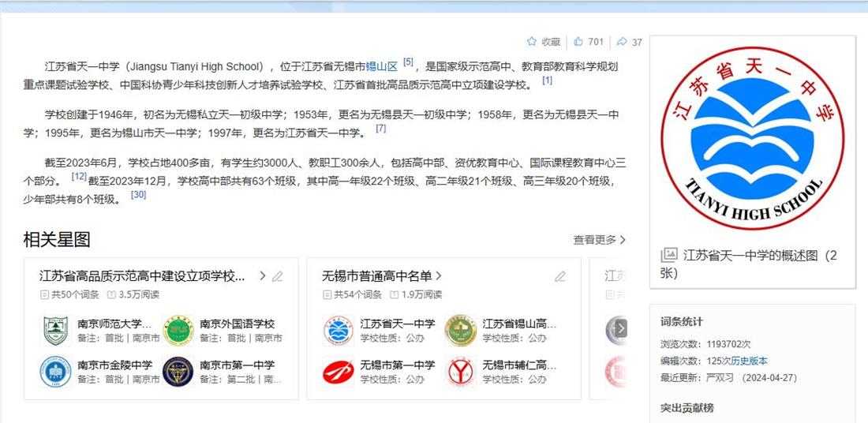
Task: Click 3.5万阅读 read count text
Action: tap(138, 295)
